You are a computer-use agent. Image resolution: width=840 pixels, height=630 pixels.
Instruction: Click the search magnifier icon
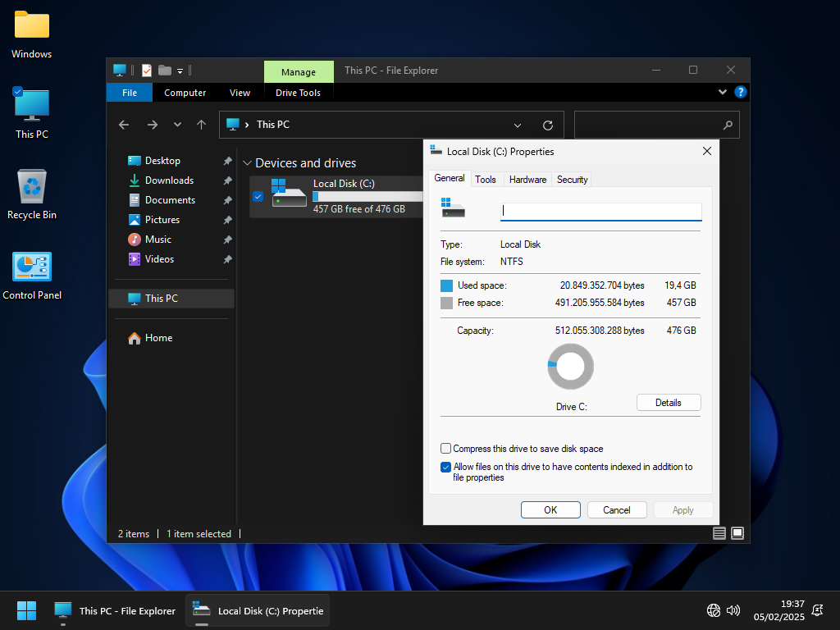(728, 126)
